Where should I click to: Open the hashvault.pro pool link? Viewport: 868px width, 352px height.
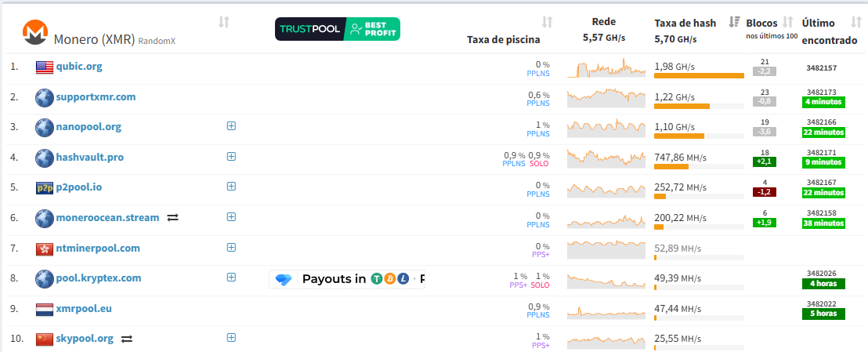pos(89,158)
